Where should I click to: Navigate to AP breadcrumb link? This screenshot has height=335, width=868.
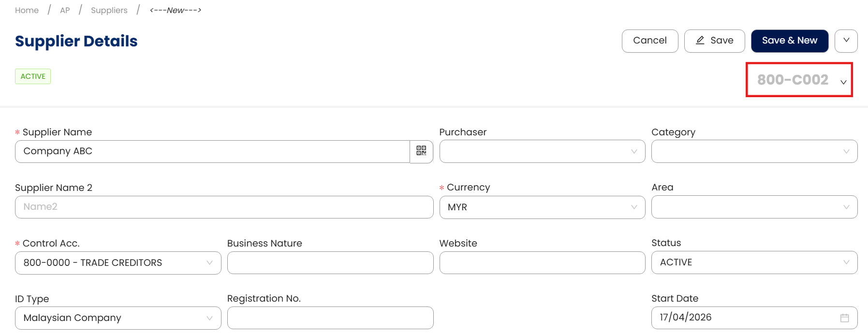tap(65, 10)
